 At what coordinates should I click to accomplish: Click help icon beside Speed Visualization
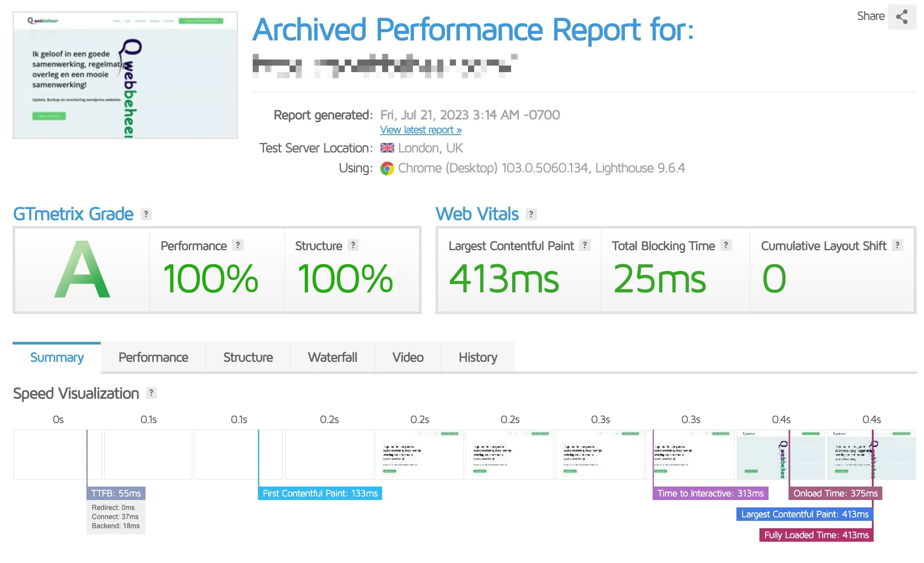tap(151, 393)
